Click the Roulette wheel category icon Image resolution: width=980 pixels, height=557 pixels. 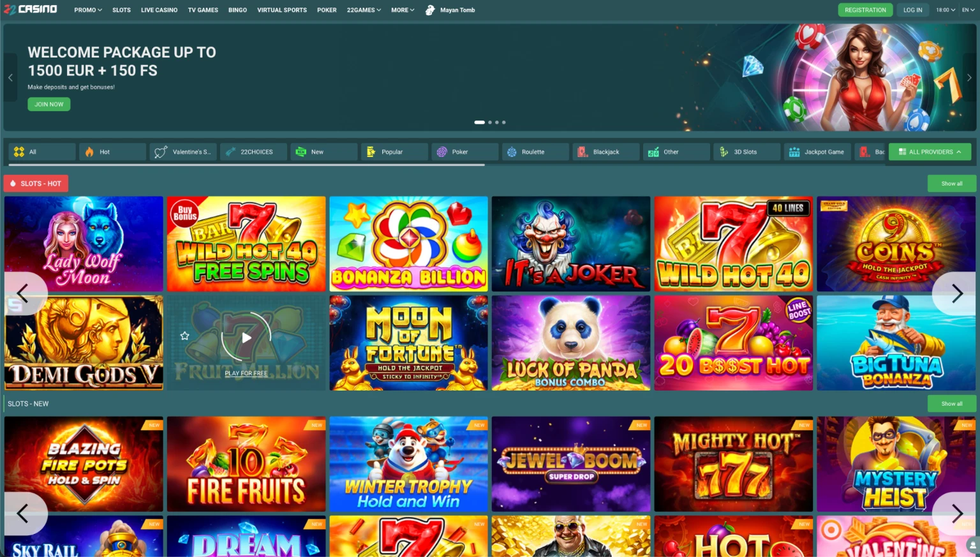coord(512,151)
